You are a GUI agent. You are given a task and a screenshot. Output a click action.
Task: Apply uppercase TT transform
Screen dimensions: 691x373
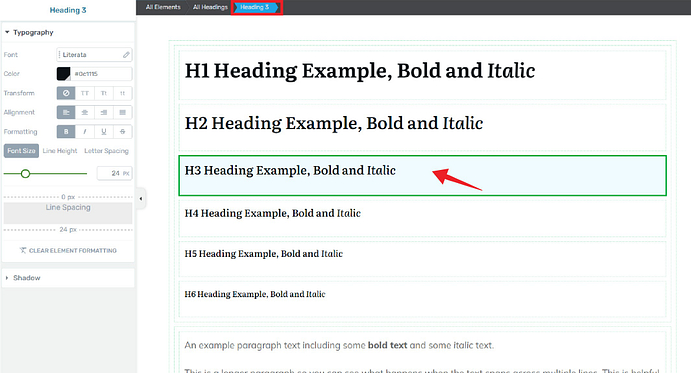coord(85,93)
